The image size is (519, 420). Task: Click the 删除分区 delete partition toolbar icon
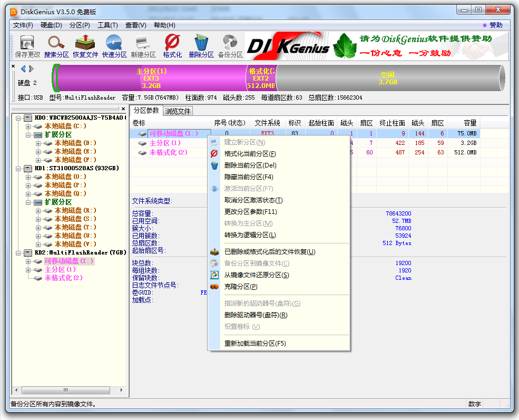(x=201, y=46)
